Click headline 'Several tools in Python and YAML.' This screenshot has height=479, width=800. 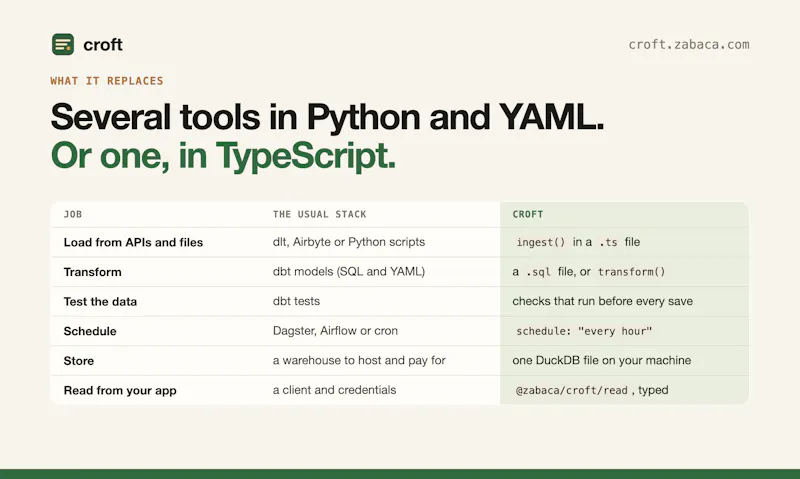point(327,117)
